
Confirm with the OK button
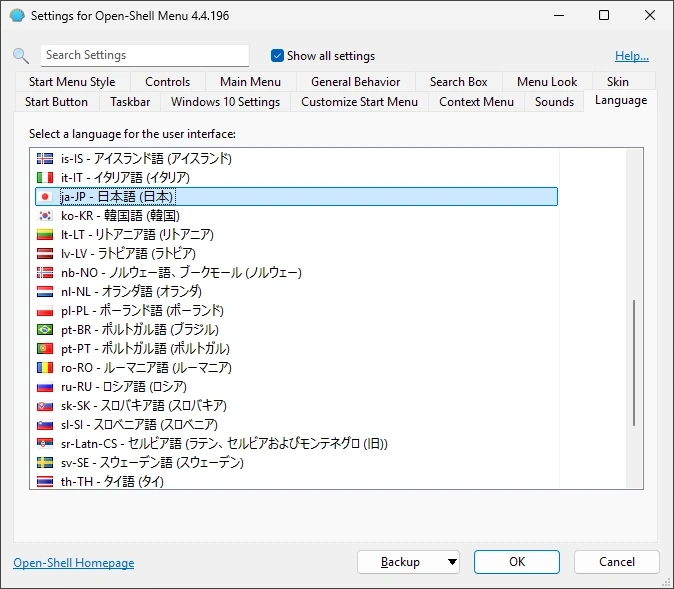click(517, 562)
